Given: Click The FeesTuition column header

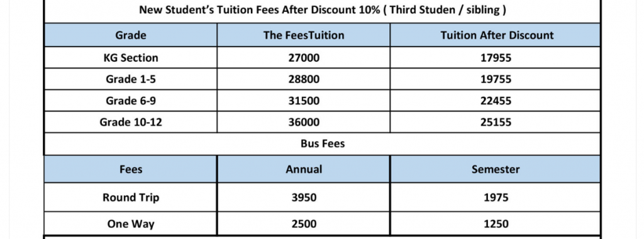Looking at the screenshot, I should pyautogui.click(x=304, y=35).
